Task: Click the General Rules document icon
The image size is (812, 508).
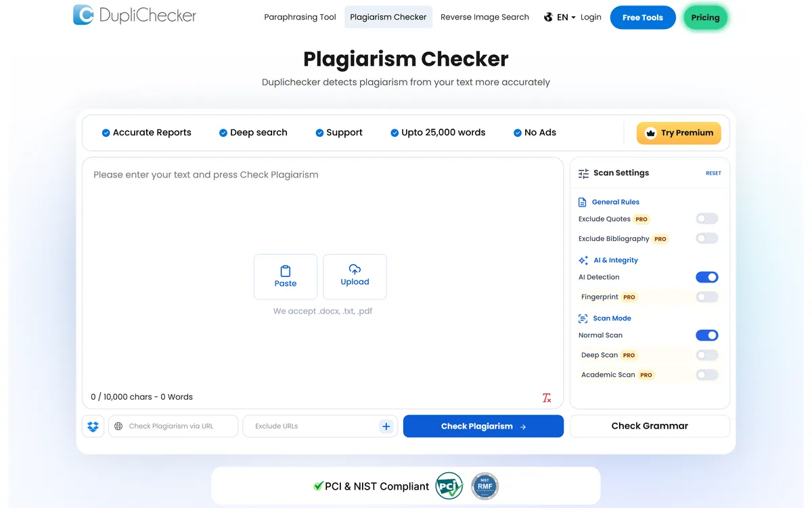Action: pyautogui.click(x=583, y=202)
